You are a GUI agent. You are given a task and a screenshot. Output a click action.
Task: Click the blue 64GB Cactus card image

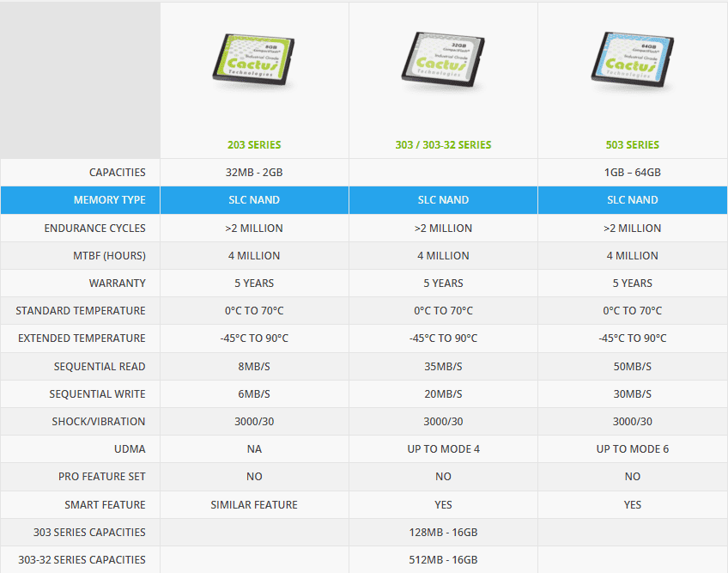pyautogui.click(x=633, y=59)
